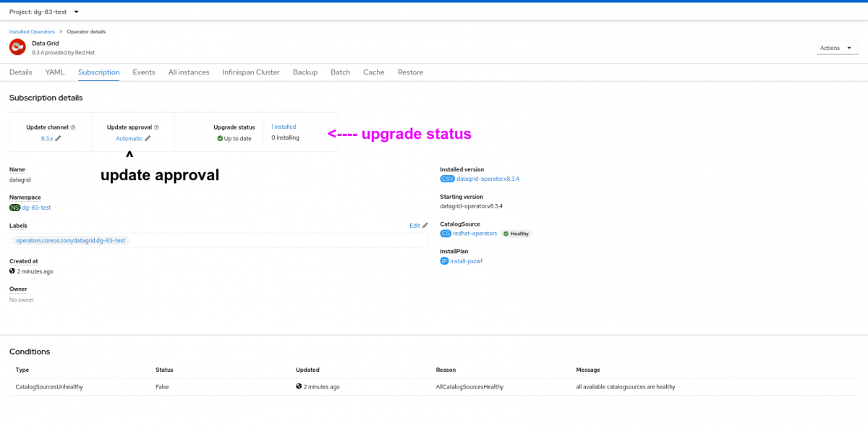Open the datagrid-operator.v8.3.4 installed version link

tap(488, 179)
